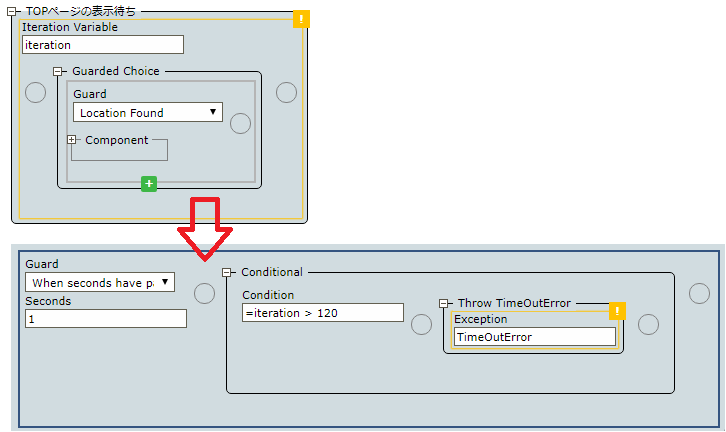This screenshot has width=726, height=432.
Task: Open the Guard dropdown showing When seconds have passed
Action: click(x=100, y=282)
